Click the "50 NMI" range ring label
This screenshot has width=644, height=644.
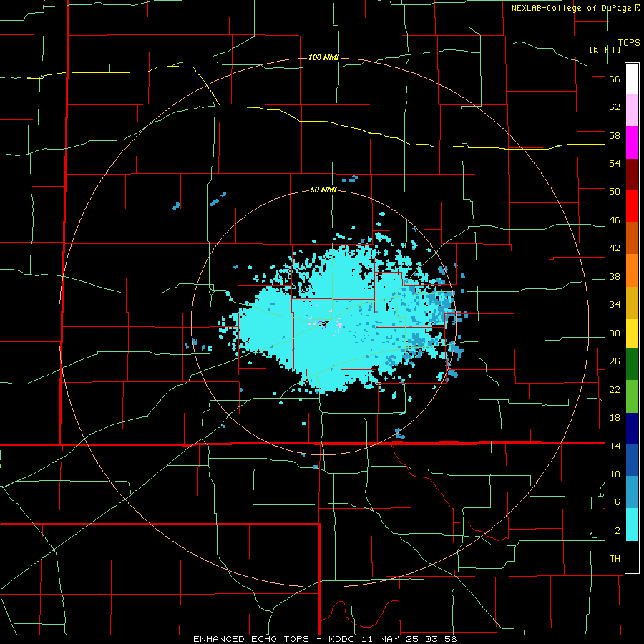(x=323, y=190)
